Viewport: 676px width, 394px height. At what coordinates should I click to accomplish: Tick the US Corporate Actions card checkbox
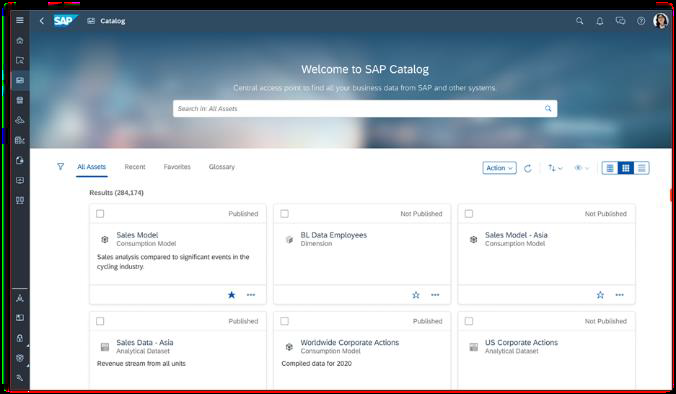469,321
